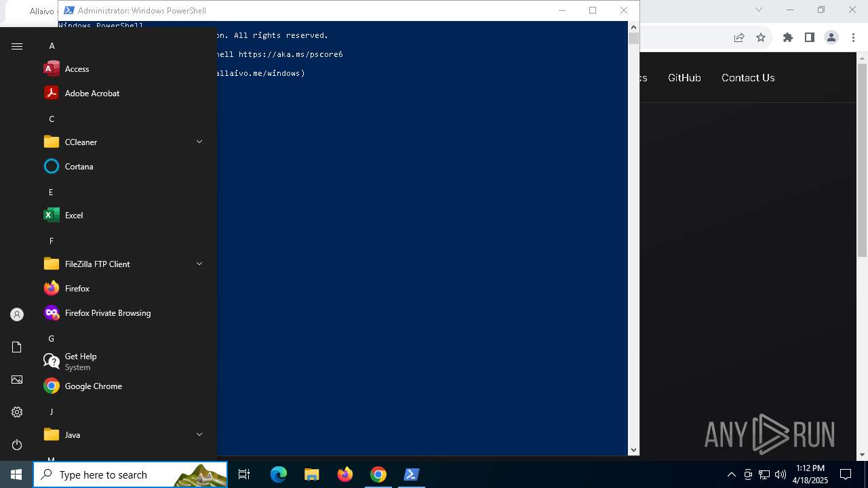868x488 pixels.
Task: Open Cortana from the app list
Action: 125,166
